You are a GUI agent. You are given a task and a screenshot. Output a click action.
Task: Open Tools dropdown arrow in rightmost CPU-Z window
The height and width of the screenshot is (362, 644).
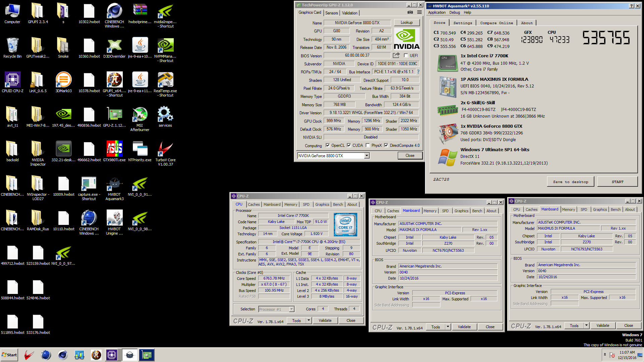click(586, 325)
